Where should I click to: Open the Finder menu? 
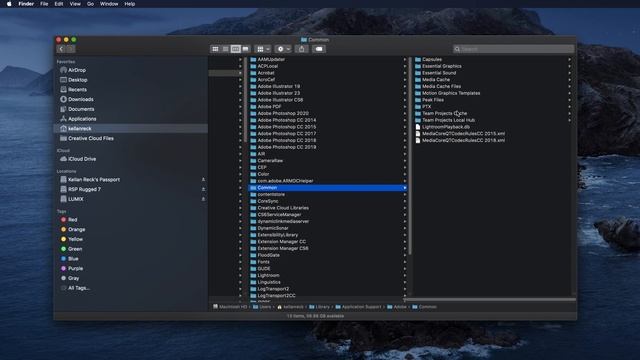[x=26, y=4]
